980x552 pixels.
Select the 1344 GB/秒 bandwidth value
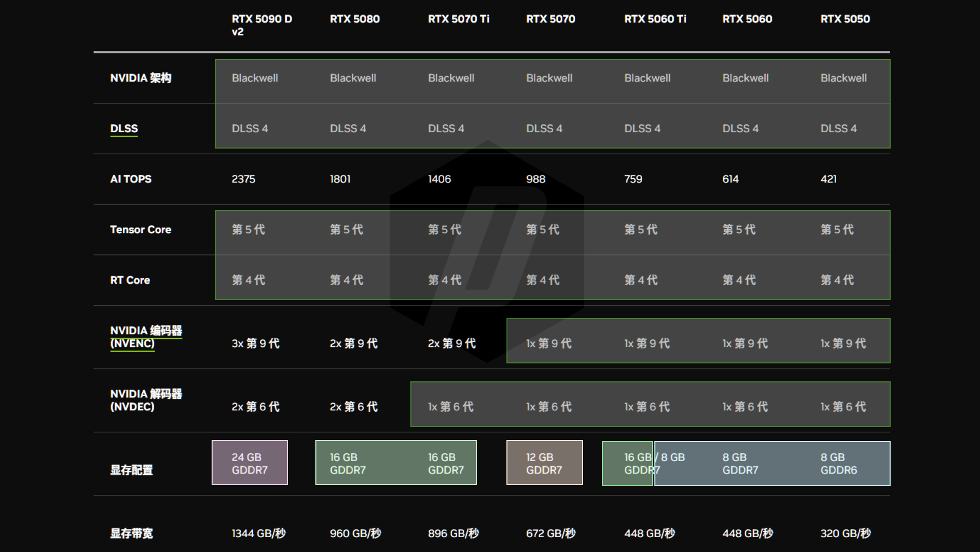click(258, 533)
